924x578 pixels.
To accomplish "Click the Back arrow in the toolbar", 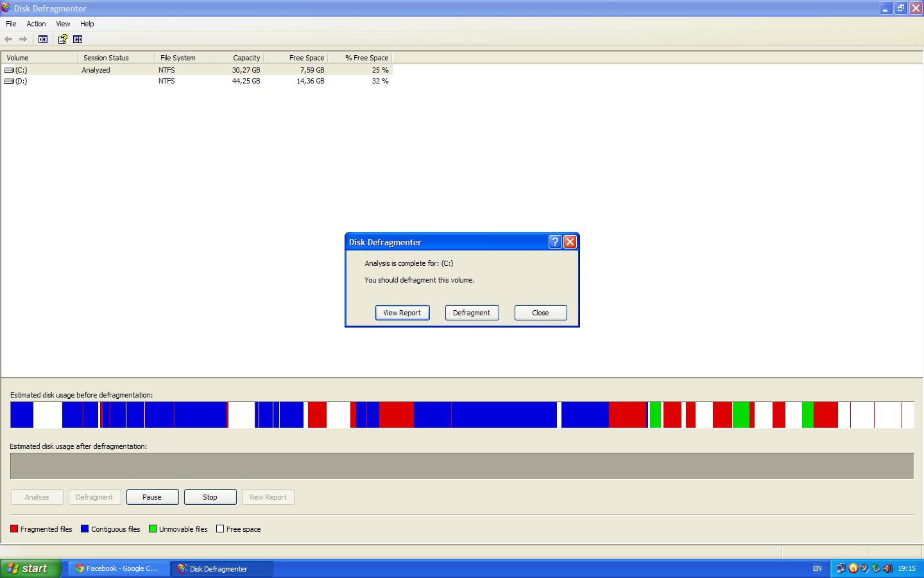I will [x=8, y=39].
